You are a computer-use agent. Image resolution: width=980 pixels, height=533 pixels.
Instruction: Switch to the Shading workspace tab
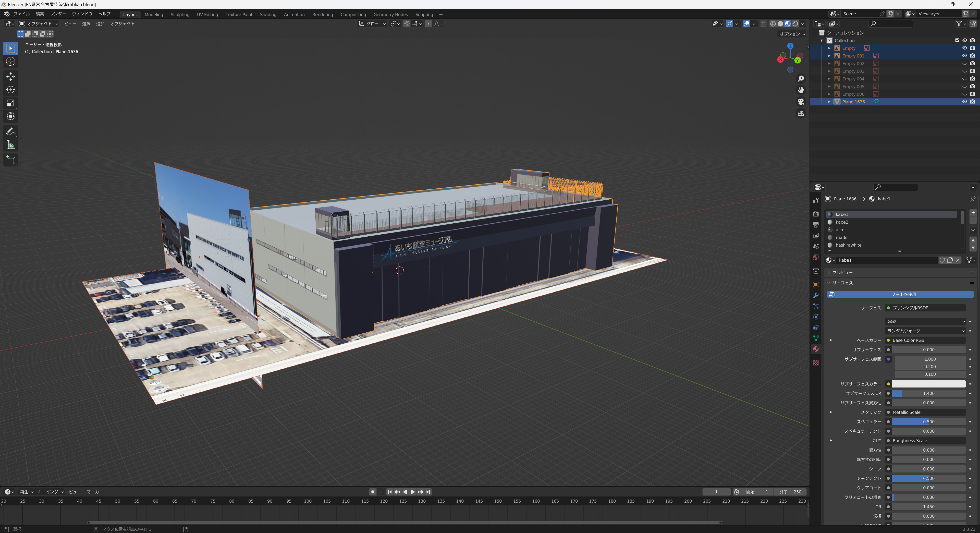point(268,15)
